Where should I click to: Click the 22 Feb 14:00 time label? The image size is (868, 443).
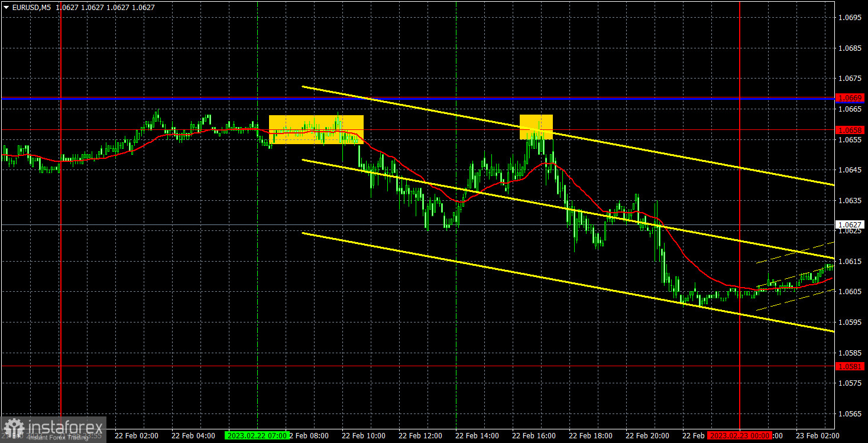pos(477,435)
